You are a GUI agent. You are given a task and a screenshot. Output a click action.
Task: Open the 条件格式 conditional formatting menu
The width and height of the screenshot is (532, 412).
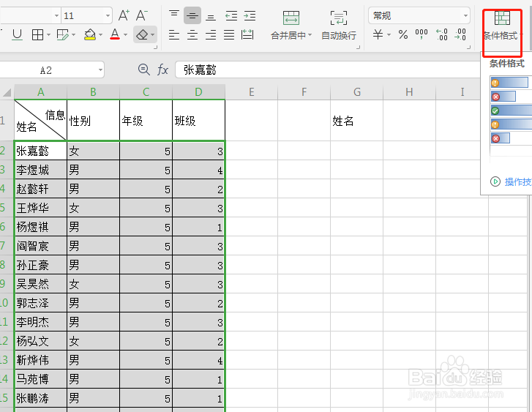click(x=502, y=26)
